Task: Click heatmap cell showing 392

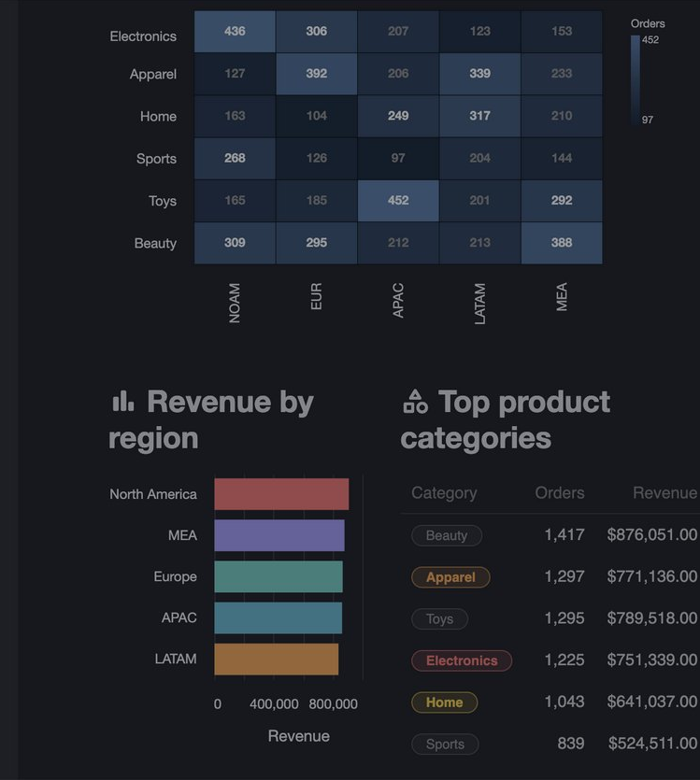Action: 317,74
